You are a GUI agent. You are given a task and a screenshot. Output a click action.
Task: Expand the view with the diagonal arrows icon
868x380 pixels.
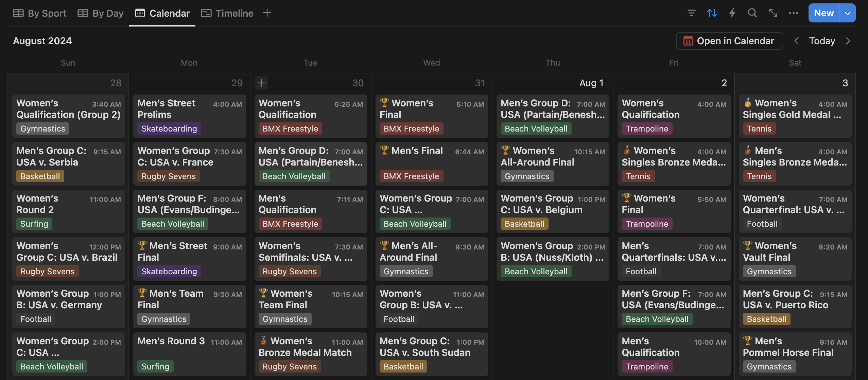(x=773, y=13)
